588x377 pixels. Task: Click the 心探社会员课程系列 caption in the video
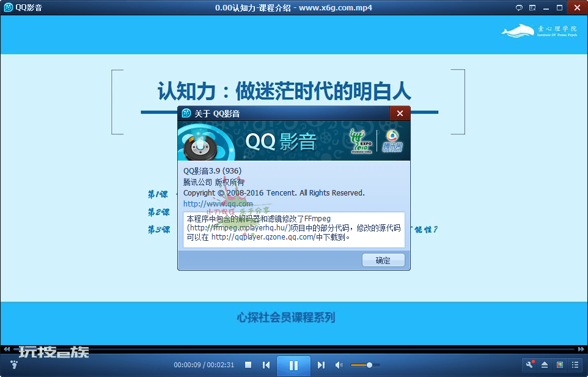coord(286,317)
